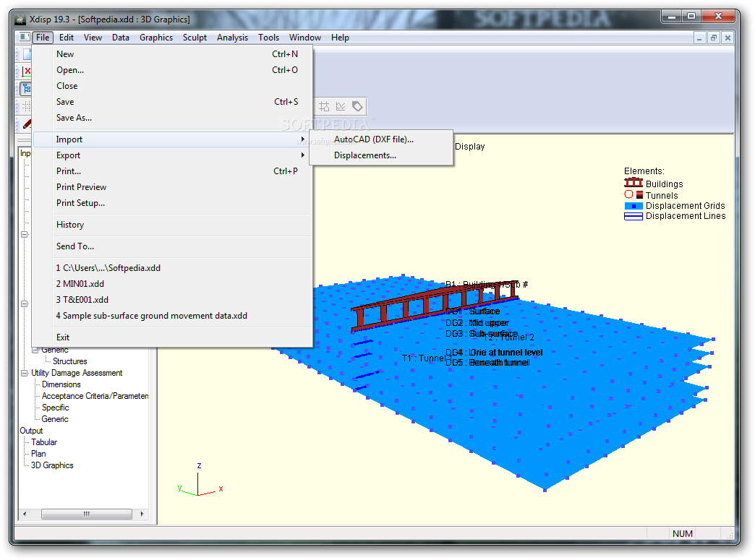Select Specific under Utility Damage Assessment
The width and height of the screenshot is (755, 560).
(56, 408)
